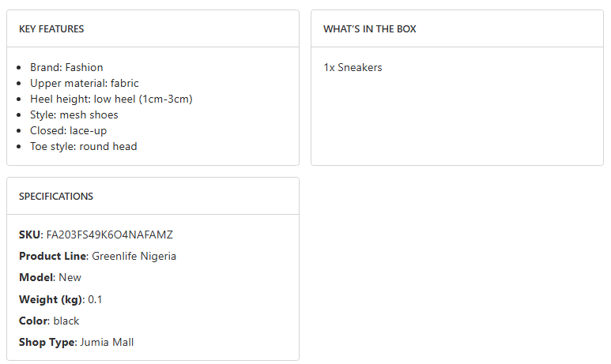Screen dimensions: 611x364
Task: Click the bold Product Line label
Action: [52, 257]
